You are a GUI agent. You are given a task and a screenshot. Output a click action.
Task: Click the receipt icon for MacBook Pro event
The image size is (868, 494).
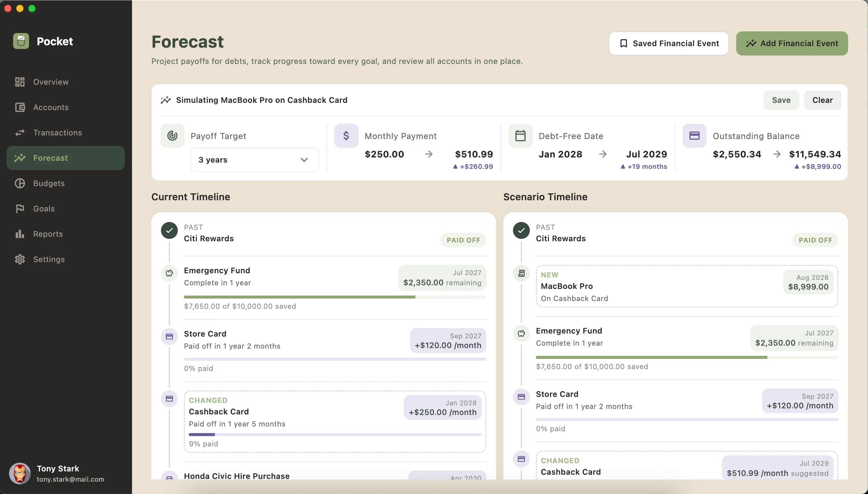point(521,273)
